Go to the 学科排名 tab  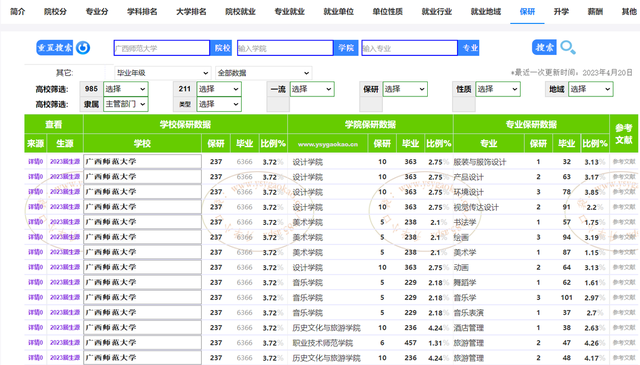tap(142, 11)
